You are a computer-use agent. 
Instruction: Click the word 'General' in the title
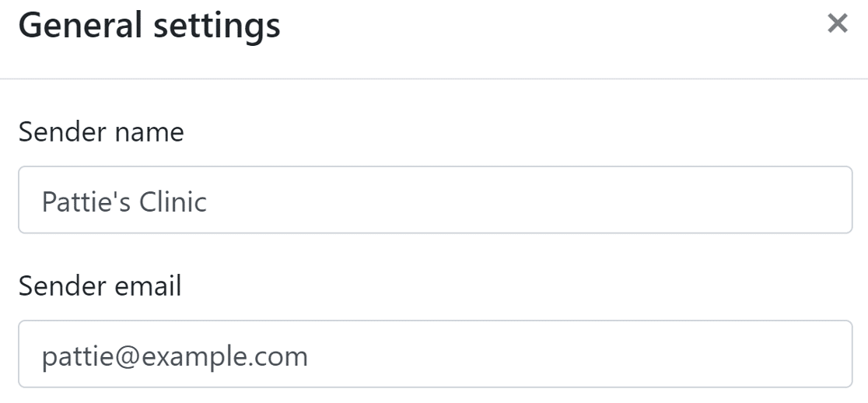coord(76,26)
